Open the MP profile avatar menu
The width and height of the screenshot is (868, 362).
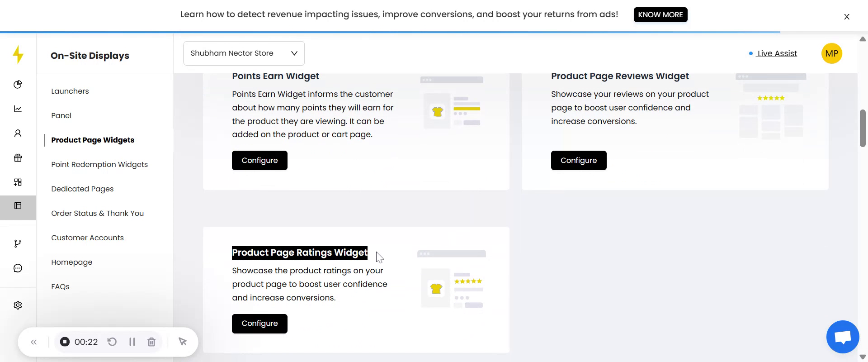click(x=831, y=53)
